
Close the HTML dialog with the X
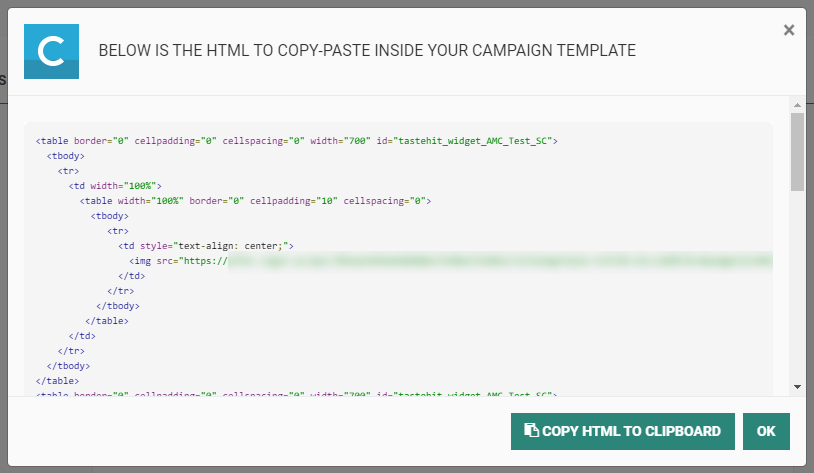point(789,30)
